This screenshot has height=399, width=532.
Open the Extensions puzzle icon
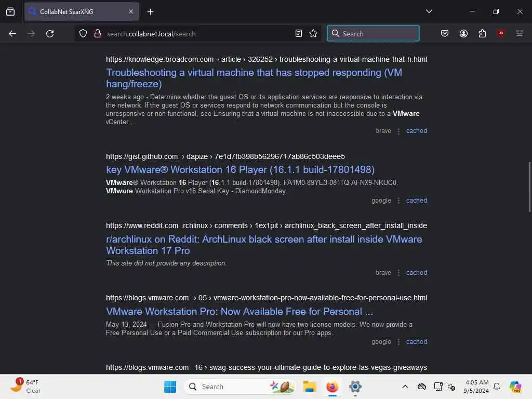point(482,34)
